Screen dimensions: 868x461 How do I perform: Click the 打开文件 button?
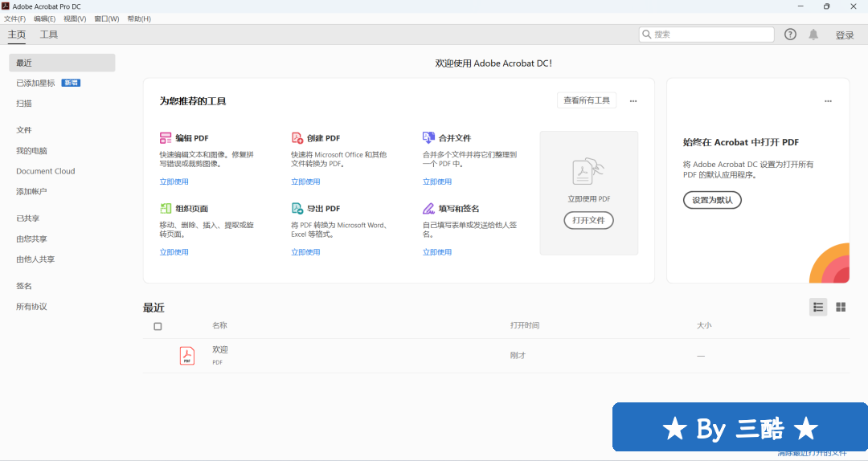click(x=588, y=220)
